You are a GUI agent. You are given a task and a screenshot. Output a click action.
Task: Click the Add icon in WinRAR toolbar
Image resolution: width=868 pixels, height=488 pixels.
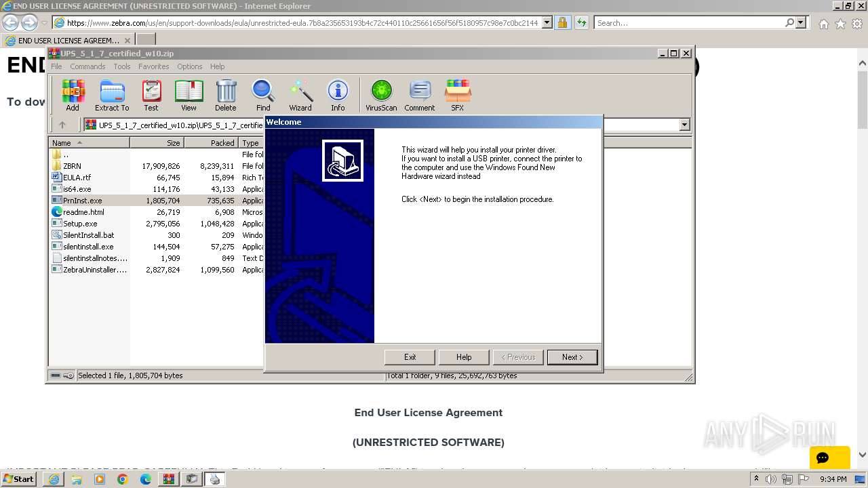tap(73, 95)
